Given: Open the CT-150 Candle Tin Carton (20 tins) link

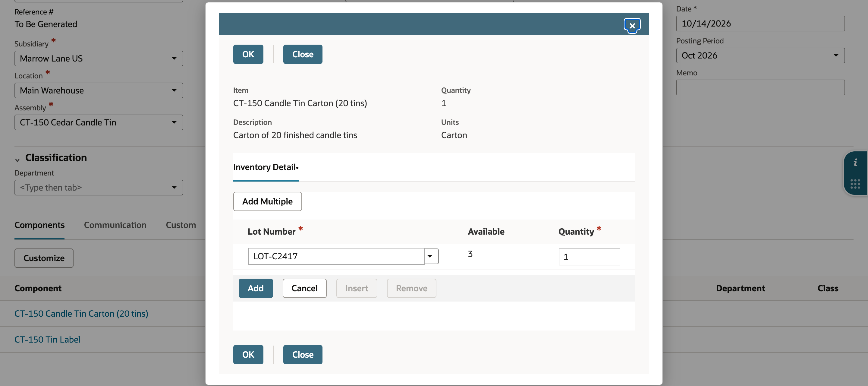Looking at the screenshot, I should [x=81, y=314].
